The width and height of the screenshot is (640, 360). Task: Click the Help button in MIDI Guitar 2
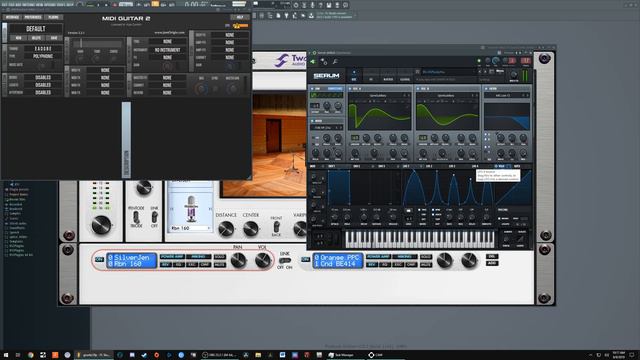pyautogui.click(x=240, y=17)
